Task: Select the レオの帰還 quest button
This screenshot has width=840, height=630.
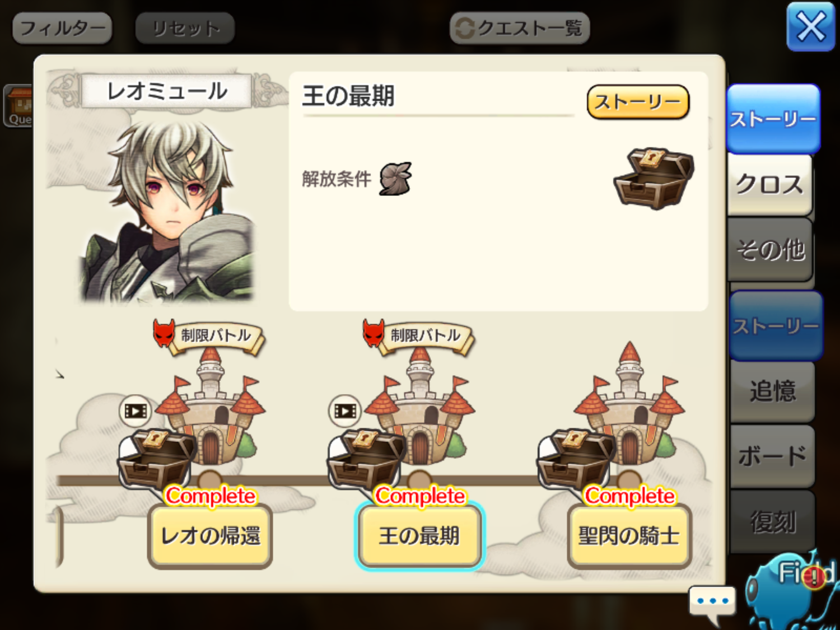Action: (x=210, y=536)
